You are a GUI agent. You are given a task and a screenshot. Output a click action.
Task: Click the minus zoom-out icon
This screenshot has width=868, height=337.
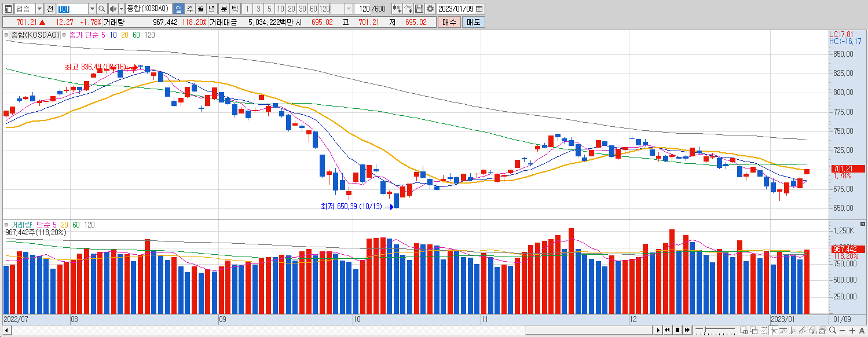(x=843, y=331)
